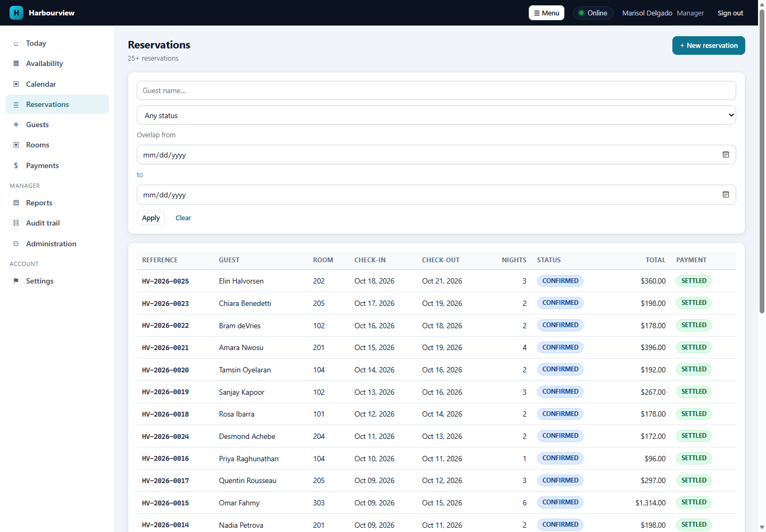766x532 pixels.
Task: Expand the Any status dropdown
Action: tap(436, 115)
